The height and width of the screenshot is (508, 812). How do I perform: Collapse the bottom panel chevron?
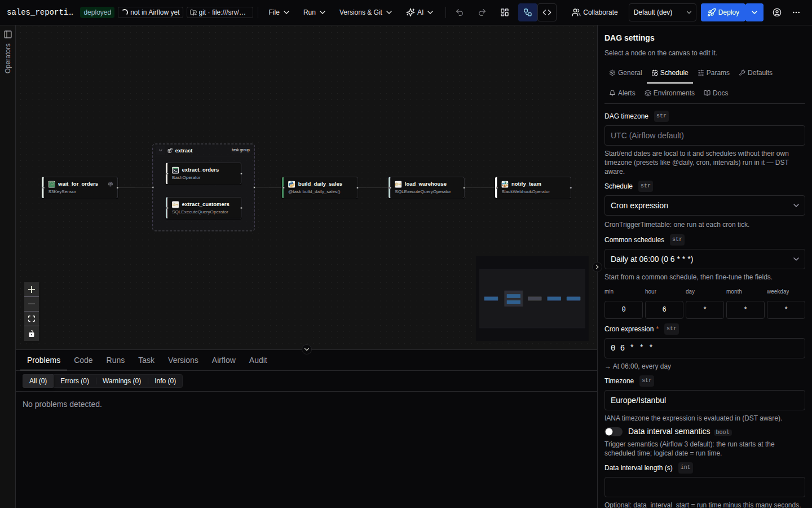(307, 349)
